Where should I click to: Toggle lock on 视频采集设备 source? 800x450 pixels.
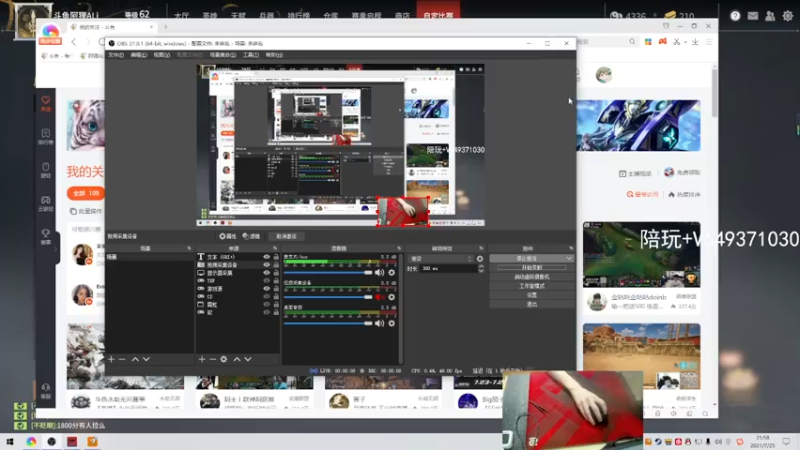point(276,265)
